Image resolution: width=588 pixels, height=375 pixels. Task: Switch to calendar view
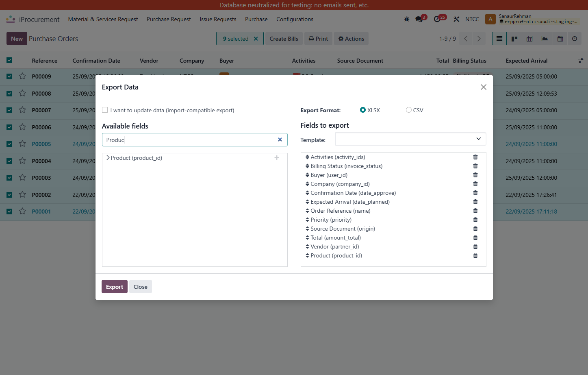(x=560, y=39)
